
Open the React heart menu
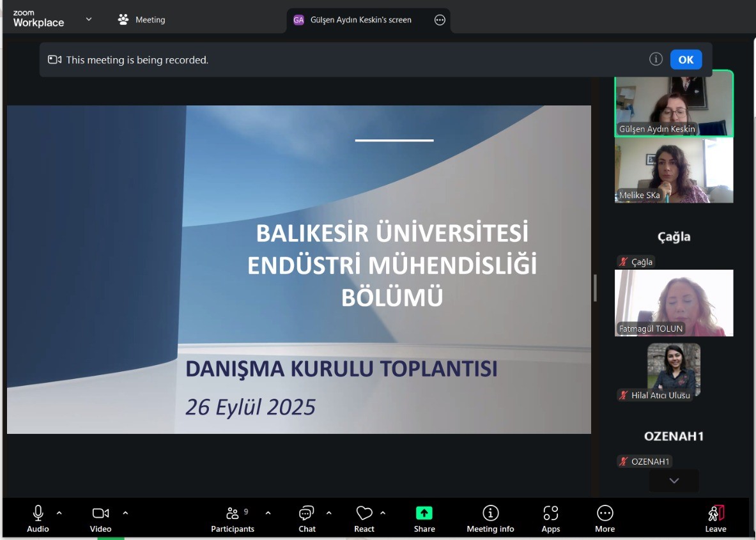364,519
